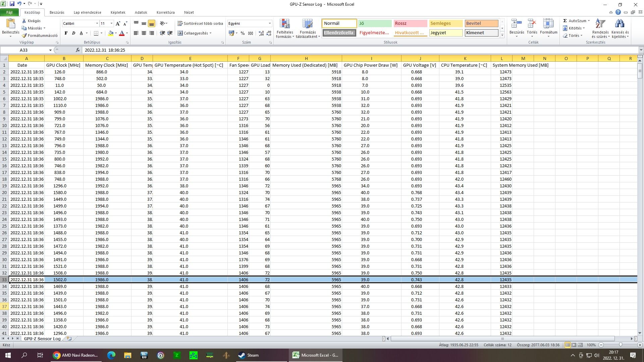
Task: Toggle Sortöréssel több sorba wrap text
Action: [200, 23]
